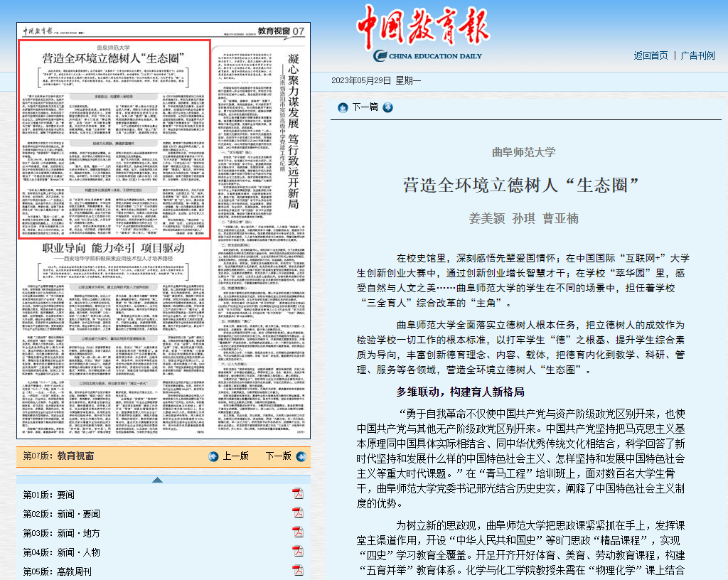Click the 上一版 text link
This screenshot has height=580, width=728.
pyautogui.click(x=236, y=456)
